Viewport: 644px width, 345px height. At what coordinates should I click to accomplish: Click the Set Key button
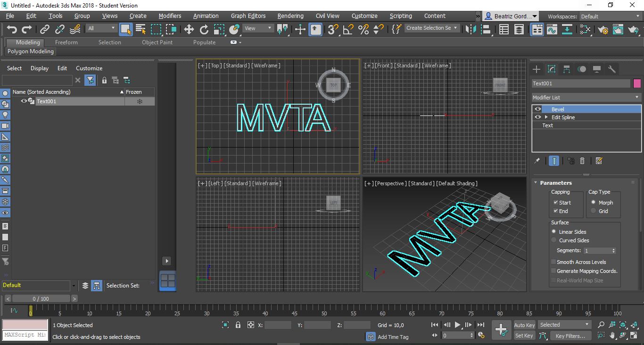[x=524, y=336]
